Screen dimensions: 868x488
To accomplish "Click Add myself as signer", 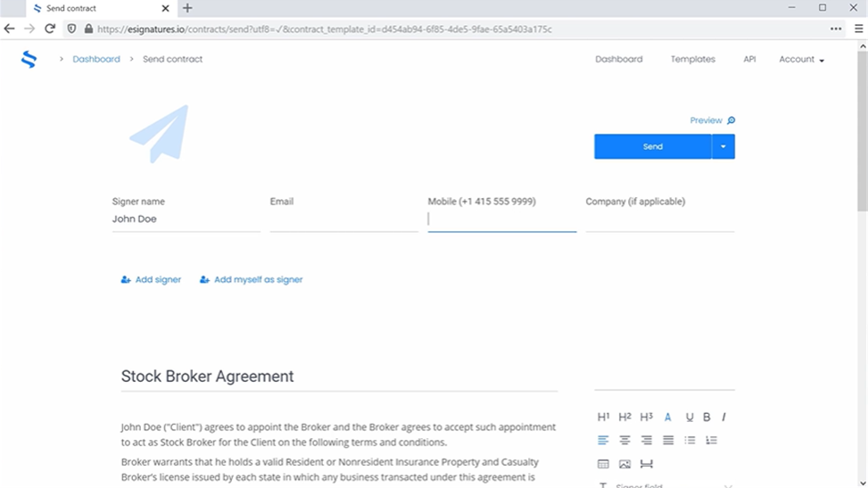I will point(252,280).
